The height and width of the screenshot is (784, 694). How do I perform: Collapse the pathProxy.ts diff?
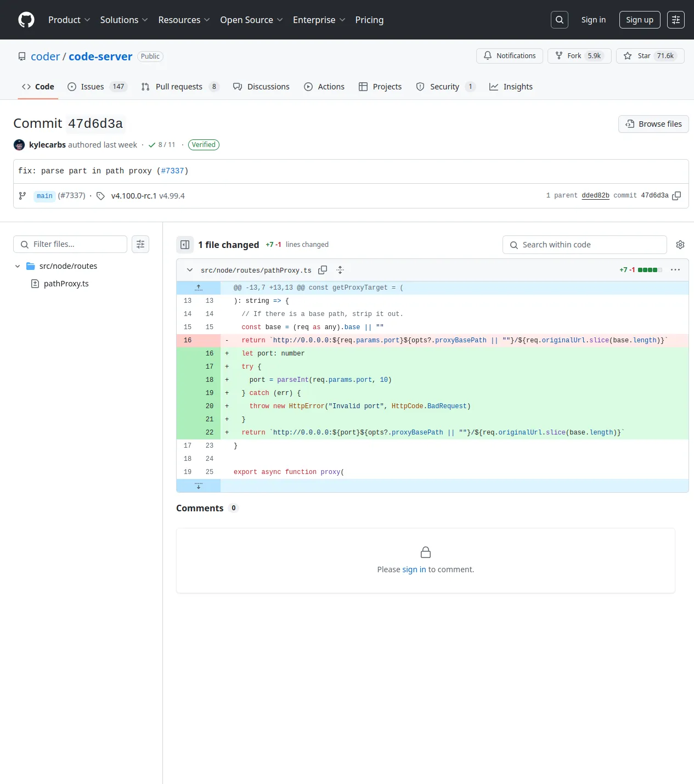pos(190,270)
